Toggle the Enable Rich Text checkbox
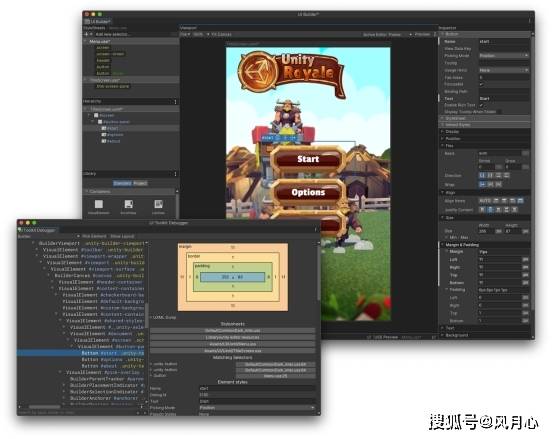 pyautogui.click(x=481, y=105)
